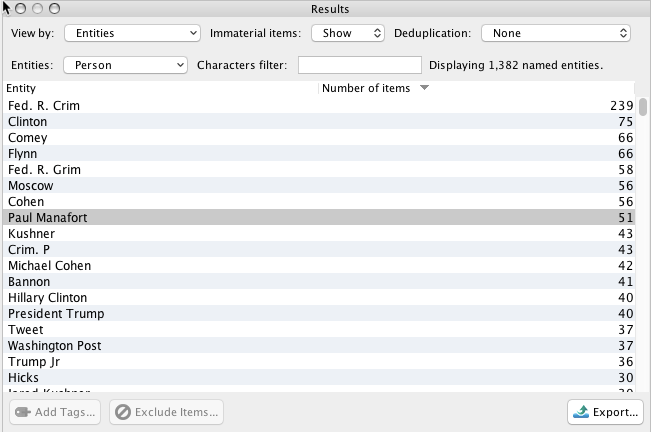Select the President Trump row
This screenshot has height=432, width=651.
tap(319, 314)
